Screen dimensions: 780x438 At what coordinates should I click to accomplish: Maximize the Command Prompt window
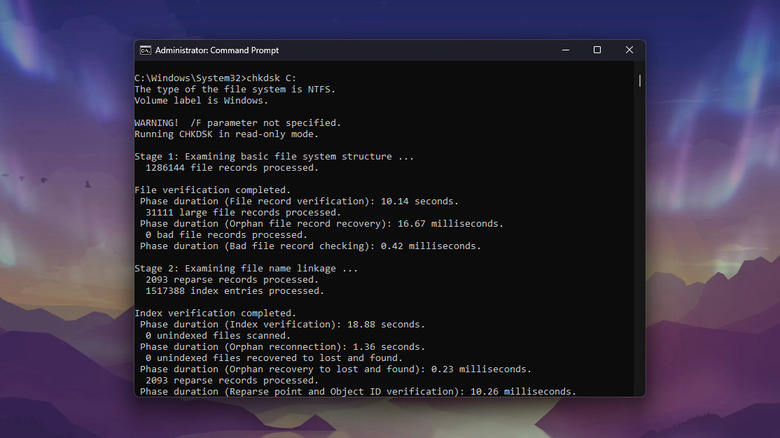click(x=597, y=50)
